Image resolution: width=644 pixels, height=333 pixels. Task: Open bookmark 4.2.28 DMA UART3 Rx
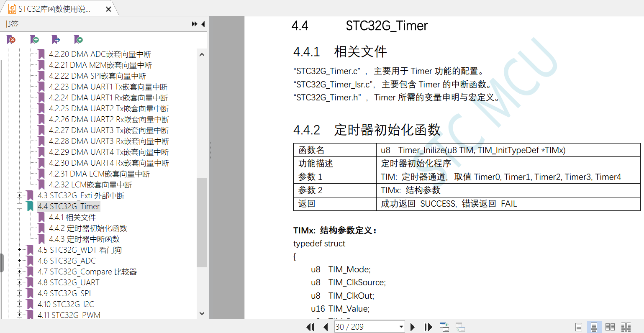coord(109,141)
